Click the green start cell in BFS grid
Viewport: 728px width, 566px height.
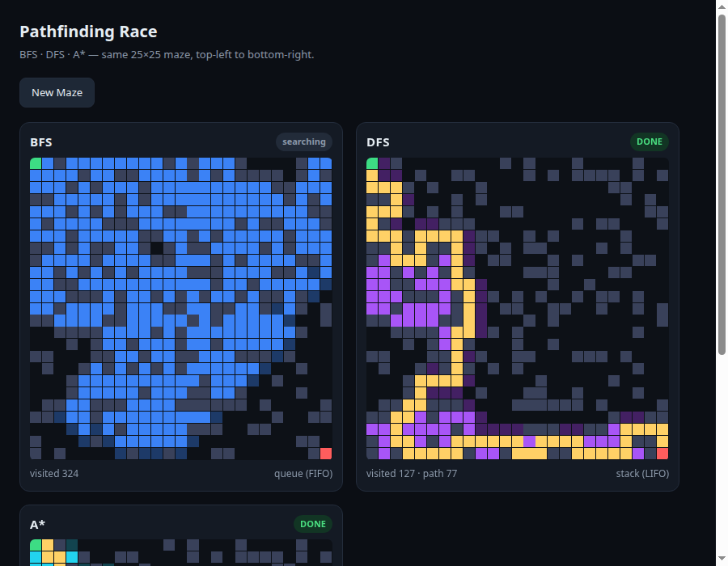click(36, 163)
